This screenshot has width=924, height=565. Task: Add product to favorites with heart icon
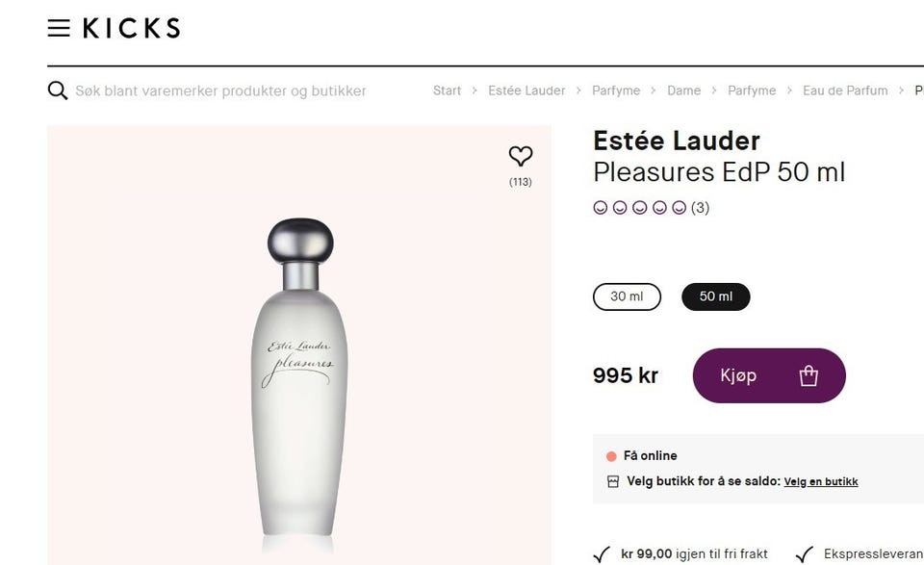(x=521, y=156)
